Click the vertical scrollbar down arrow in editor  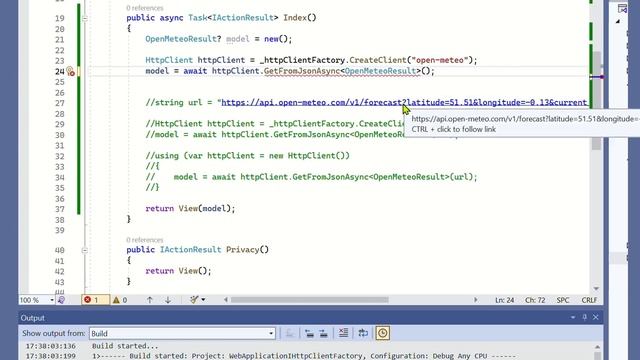[596, 289]
